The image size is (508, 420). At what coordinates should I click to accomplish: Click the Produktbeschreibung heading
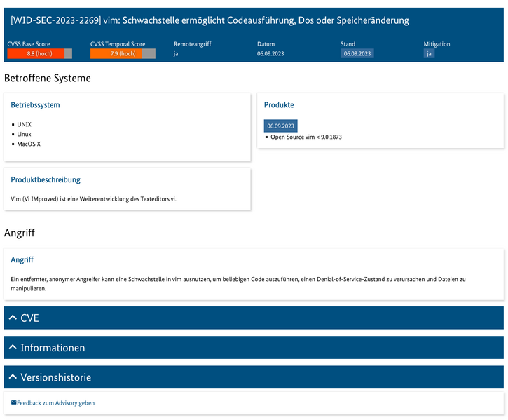[46, 180]
